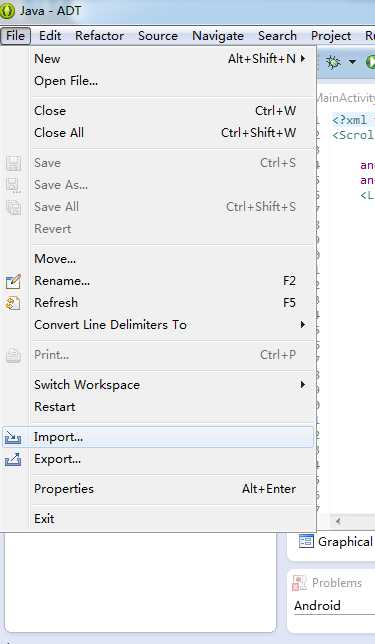Screen dimensions: 375x644
Task: Click the Problems view icon
Action: coord(299,583)
